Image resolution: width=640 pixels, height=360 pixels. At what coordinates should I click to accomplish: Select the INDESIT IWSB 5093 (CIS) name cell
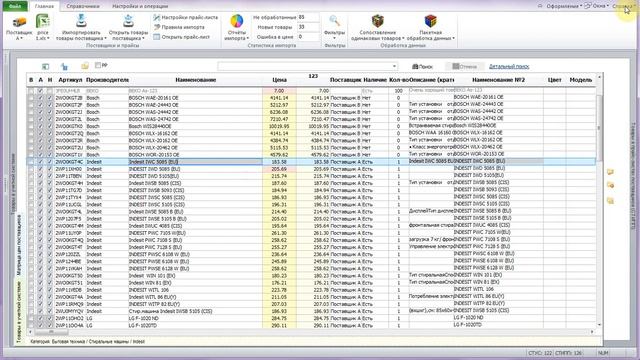point(195,190)
